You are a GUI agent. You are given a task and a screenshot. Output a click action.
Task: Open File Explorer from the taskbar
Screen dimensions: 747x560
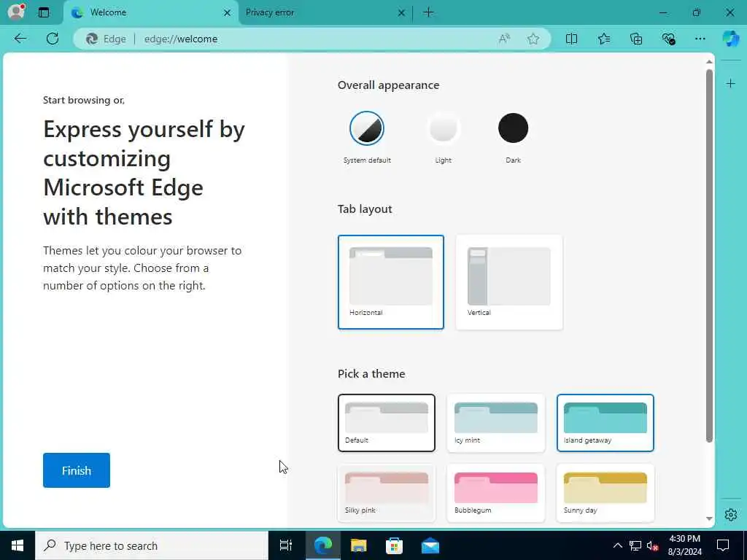pos(358,545)
